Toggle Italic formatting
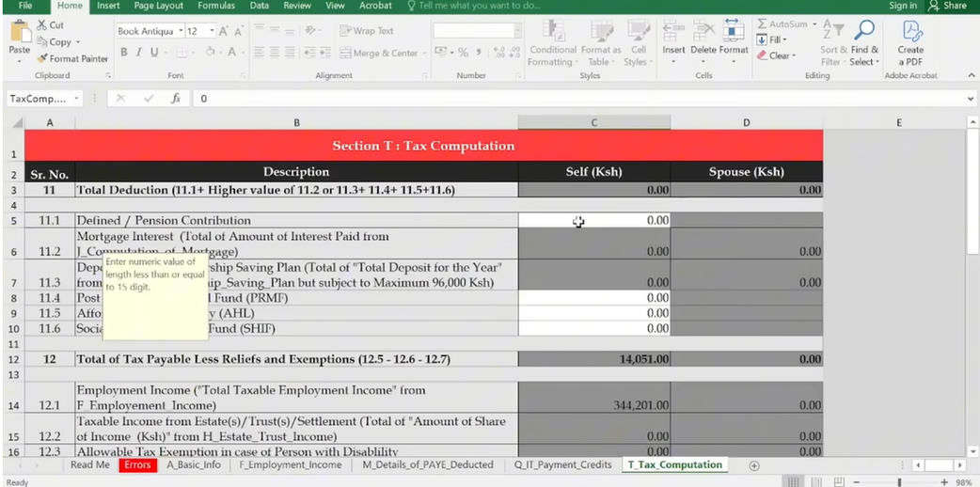 (x=137, y=53)
